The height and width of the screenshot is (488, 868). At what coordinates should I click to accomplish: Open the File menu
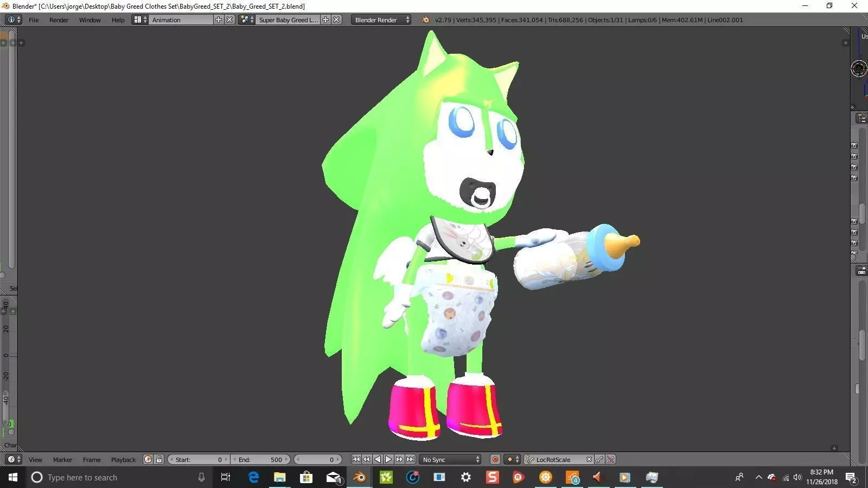34,20
